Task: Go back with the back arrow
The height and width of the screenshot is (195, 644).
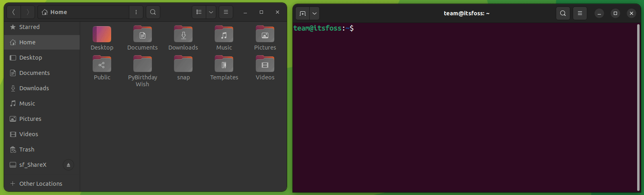Action: coord(14,12)
